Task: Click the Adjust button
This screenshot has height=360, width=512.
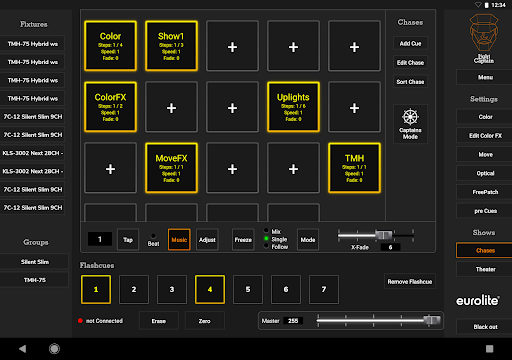Action: pos(207,239)
